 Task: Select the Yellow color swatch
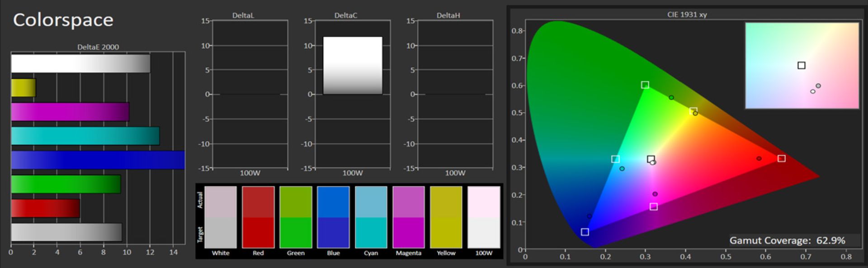pos(446,217)
